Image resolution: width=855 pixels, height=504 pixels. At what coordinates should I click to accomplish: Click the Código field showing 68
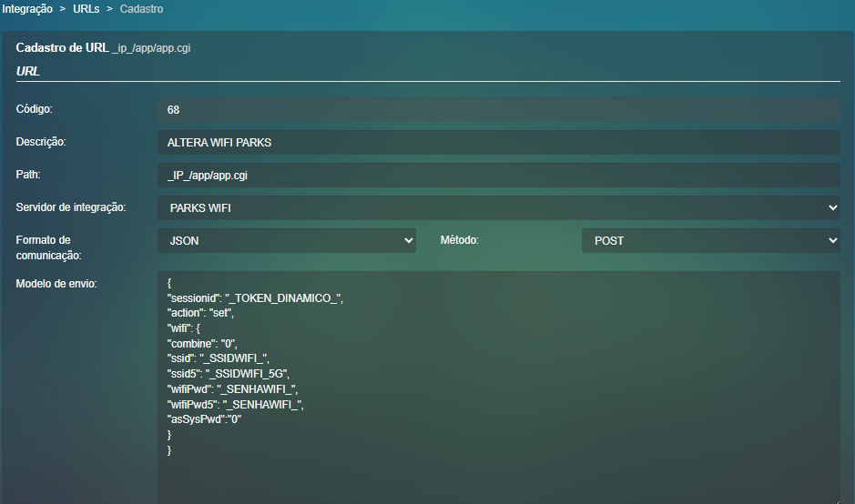[498, 110]
